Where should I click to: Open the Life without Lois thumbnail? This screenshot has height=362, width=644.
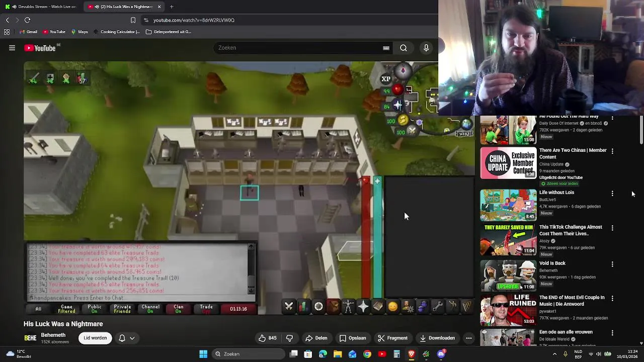pyautogui.click(x=508, y=205)
